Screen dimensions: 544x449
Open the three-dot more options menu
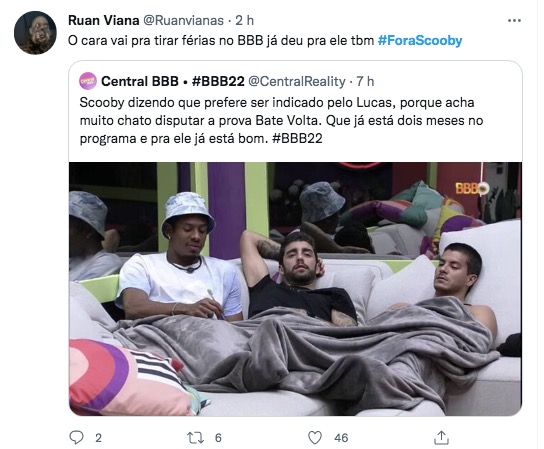514,20
